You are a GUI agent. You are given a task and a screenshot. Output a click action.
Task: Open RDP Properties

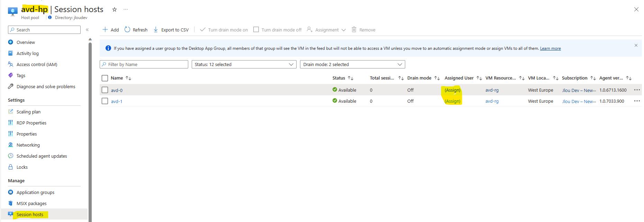click(x=31, y=123)
